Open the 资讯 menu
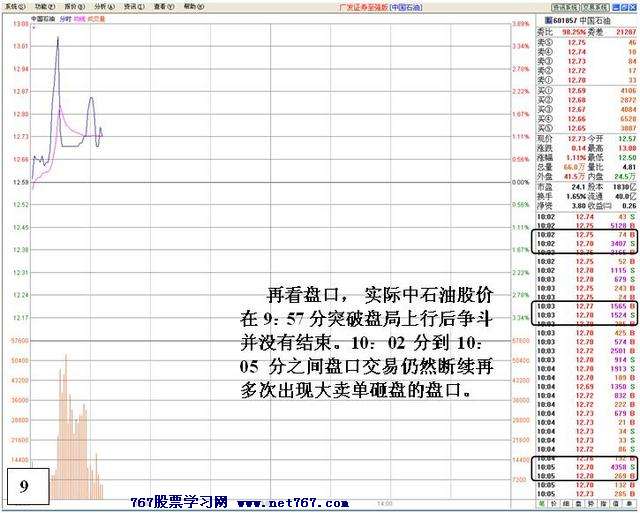 (x=134, y=7)
